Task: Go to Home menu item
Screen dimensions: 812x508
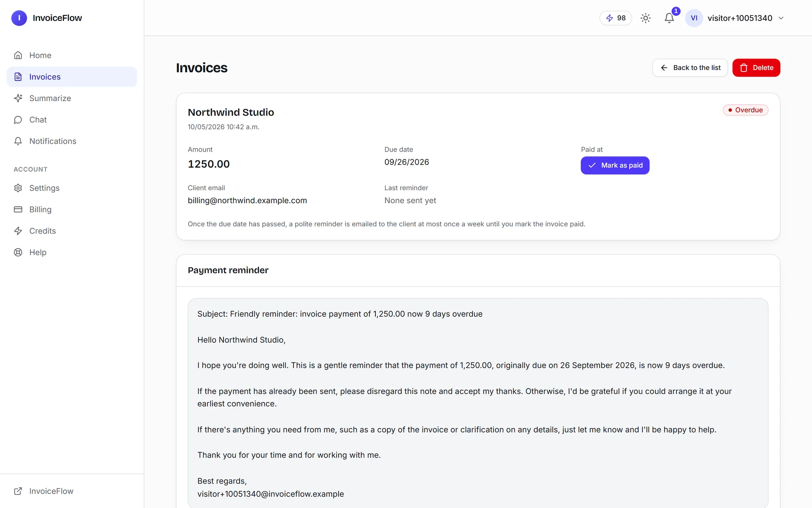Action: (x=72, y=55)
